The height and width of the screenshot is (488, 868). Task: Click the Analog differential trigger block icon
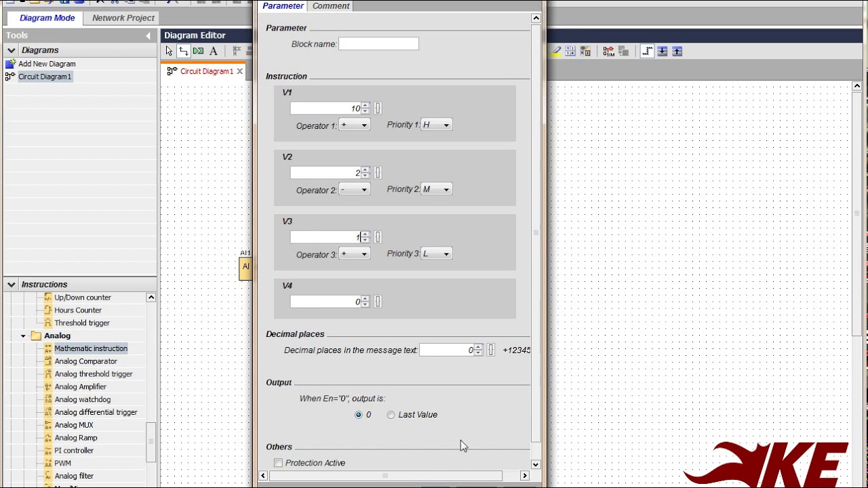click(47, 412)
